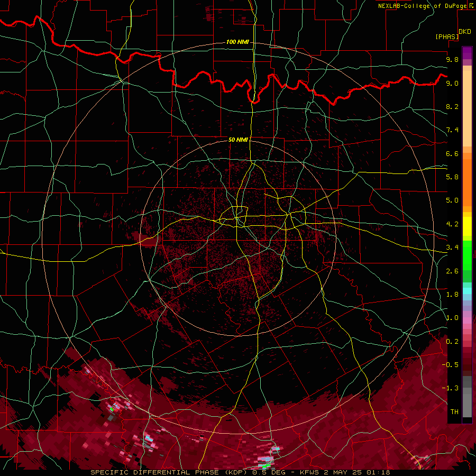
Task: Click the -0.5 scale value
Action: point(450,365)
